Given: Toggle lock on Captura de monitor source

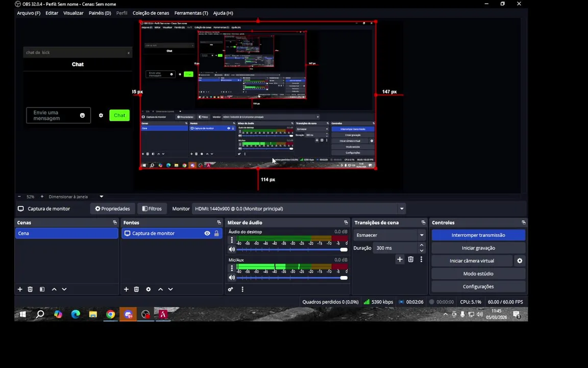Looking at the screenshot, I should tap(217, 233).
